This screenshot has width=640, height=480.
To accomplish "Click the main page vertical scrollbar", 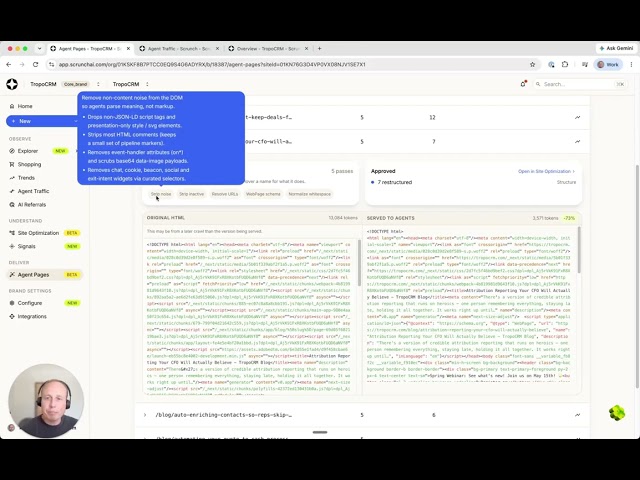I will 637,276.
